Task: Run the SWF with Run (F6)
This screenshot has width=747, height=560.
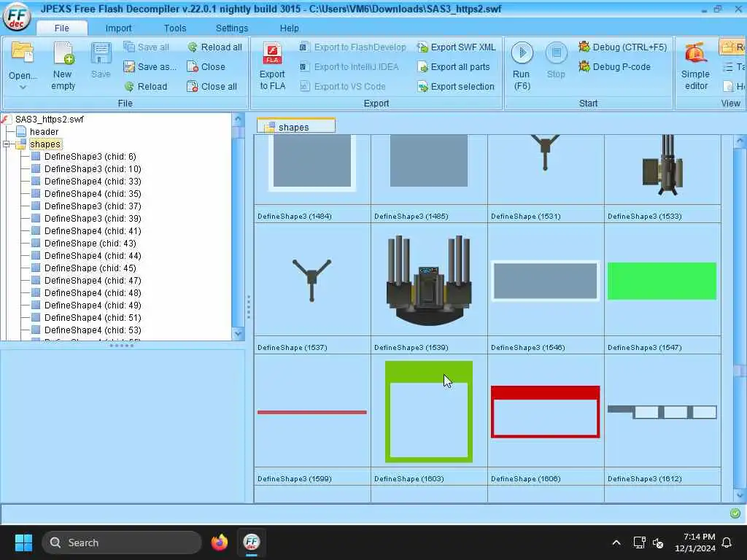Action: click(x=522, y=66)
